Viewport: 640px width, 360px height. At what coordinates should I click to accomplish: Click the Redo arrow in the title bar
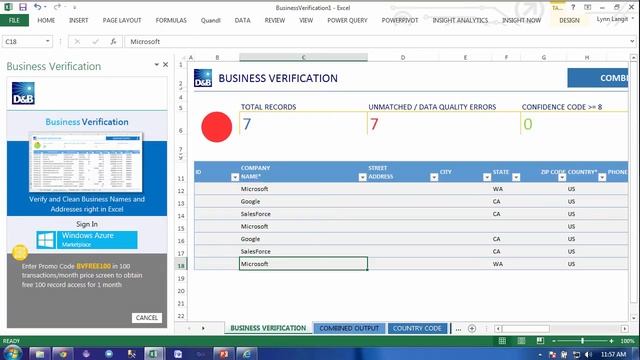click(x=57, y=7)
